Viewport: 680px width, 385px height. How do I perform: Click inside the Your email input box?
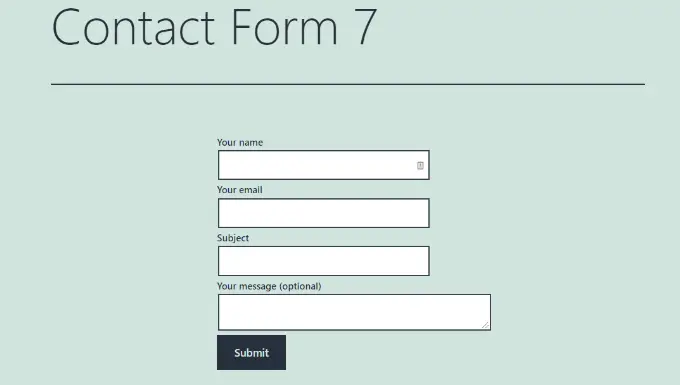click(324, 213)
